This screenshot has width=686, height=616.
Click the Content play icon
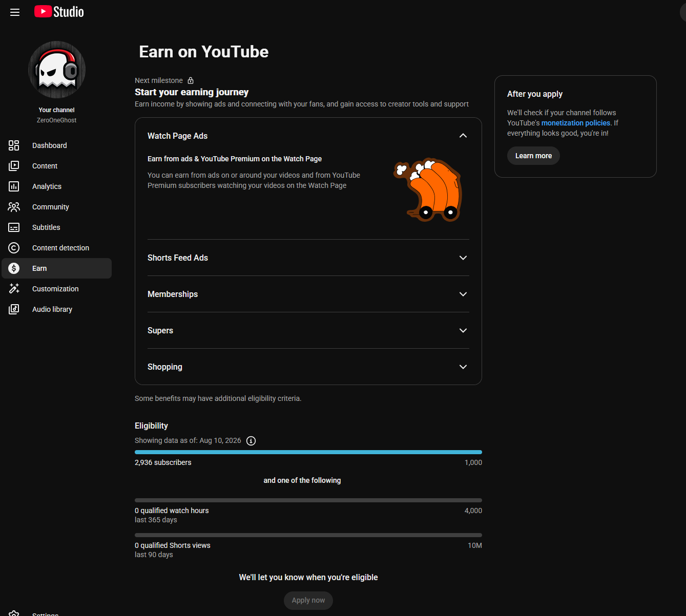tap(14, 166)
